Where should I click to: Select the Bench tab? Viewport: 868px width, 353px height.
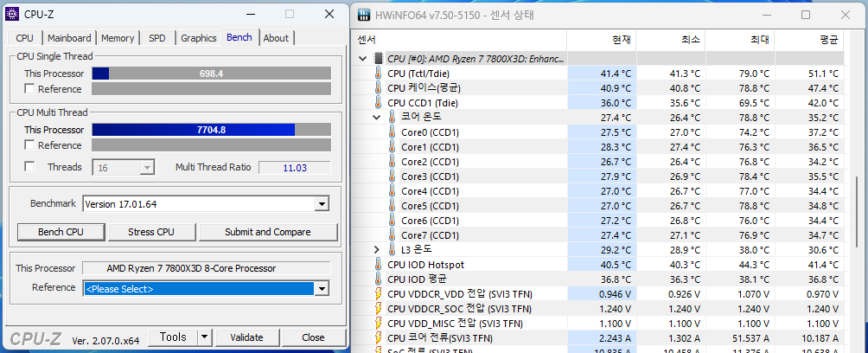239,37
